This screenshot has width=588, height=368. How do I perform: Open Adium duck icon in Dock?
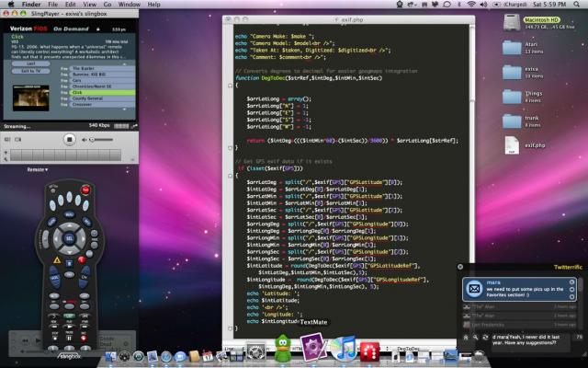click(x=283, y=349)
